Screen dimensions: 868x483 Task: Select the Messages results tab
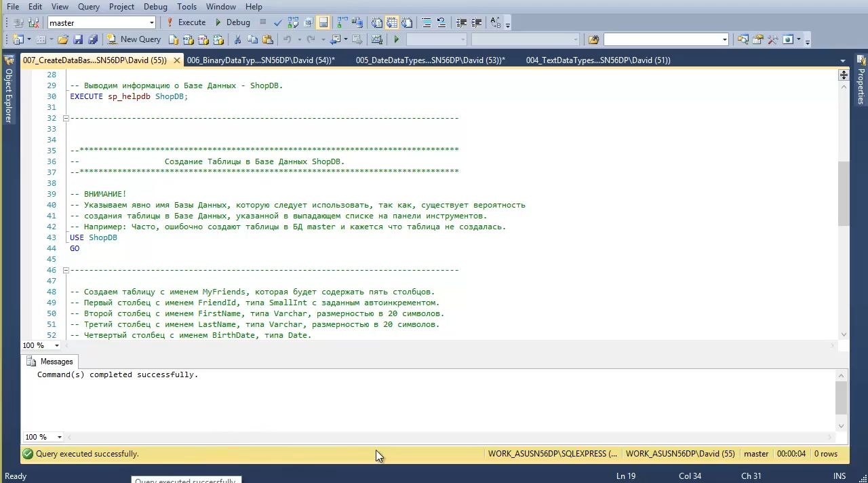(50, 362)
